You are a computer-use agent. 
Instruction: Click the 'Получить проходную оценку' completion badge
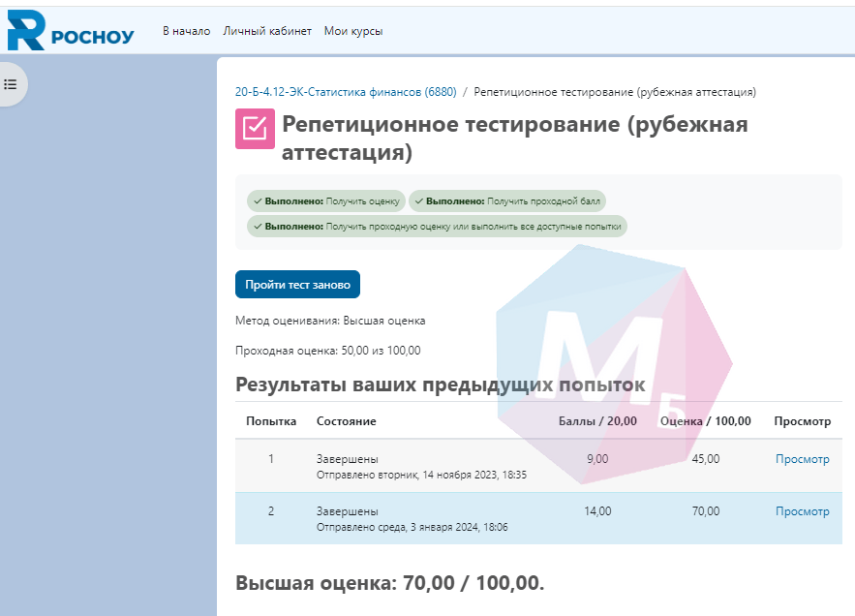tap(437, 227)
